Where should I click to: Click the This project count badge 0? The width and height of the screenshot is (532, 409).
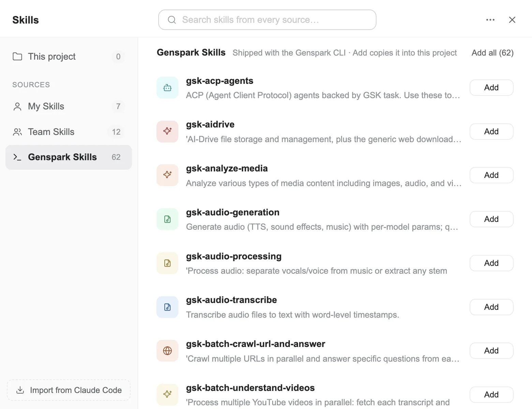pyautogui.click(x=118, y=57)
